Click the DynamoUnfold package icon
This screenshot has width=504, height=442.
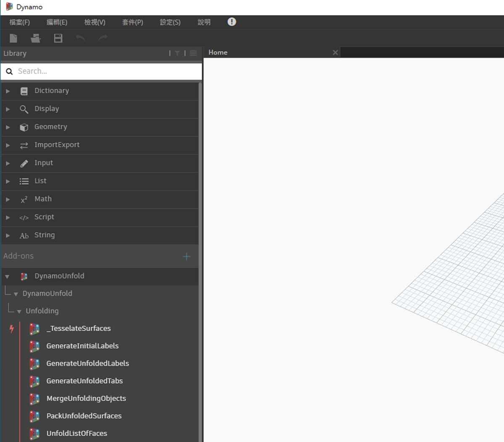click(24, 276)
